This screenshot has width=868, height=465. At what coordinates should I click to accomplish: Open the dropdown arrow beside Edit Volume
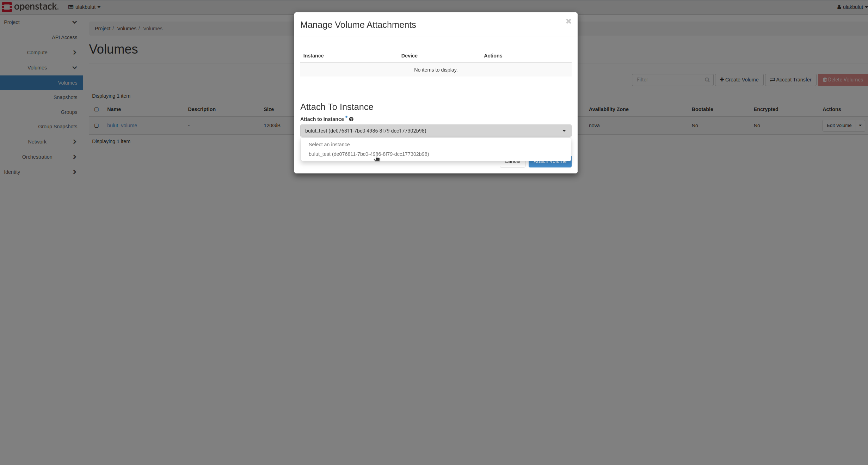point(860,126)
